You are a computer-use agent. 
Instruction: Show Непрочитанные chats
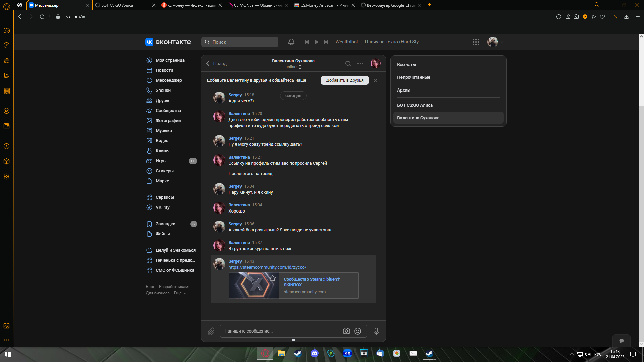(448, 77)
